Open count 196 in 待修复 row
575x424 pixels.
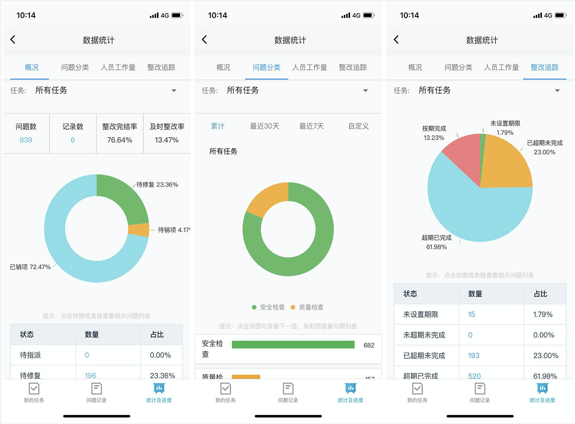[x=90, y=376]
